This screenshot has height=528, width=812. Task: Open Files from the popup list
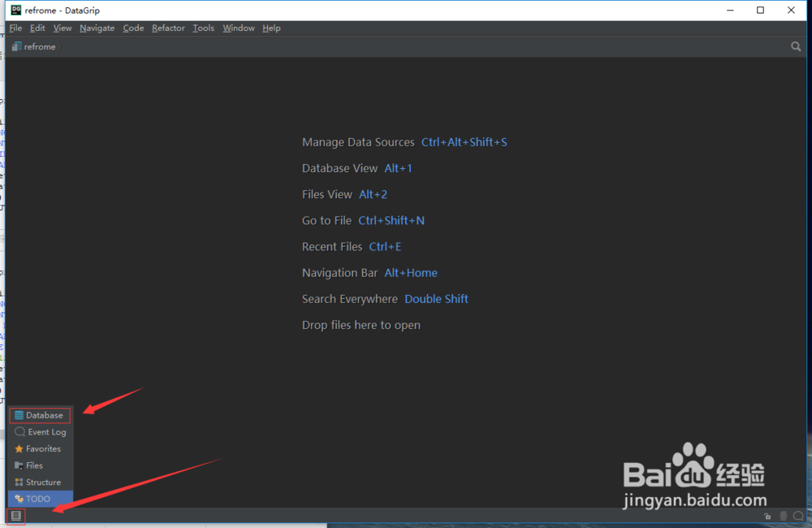[40, 465]
